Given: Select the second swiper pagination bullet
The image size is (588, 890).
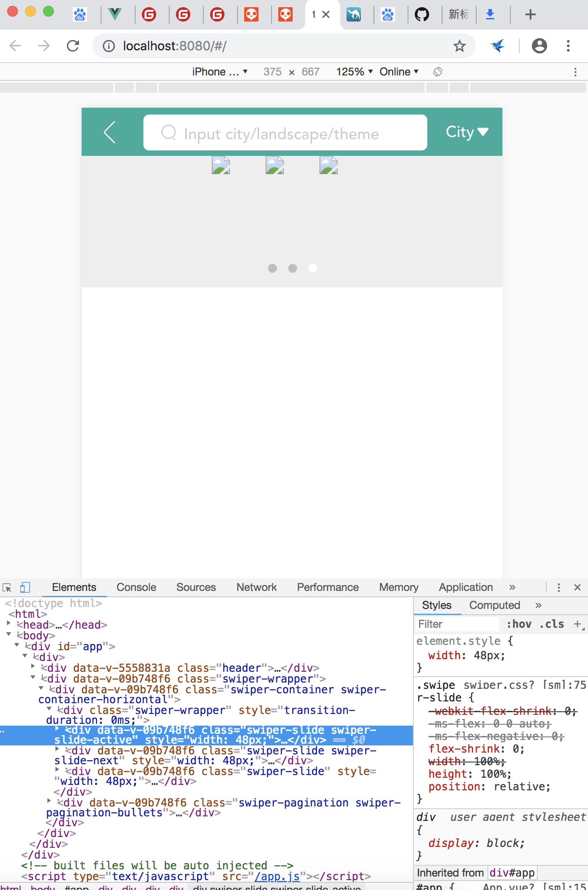Looking at the screenshot, I should 293,268.
